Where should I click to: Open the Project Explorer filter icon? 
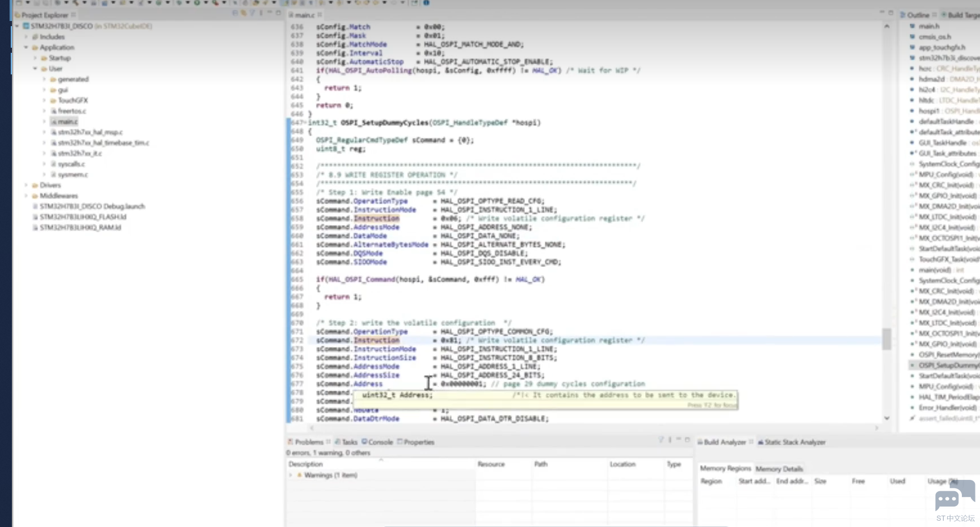(x=252, y=14)
